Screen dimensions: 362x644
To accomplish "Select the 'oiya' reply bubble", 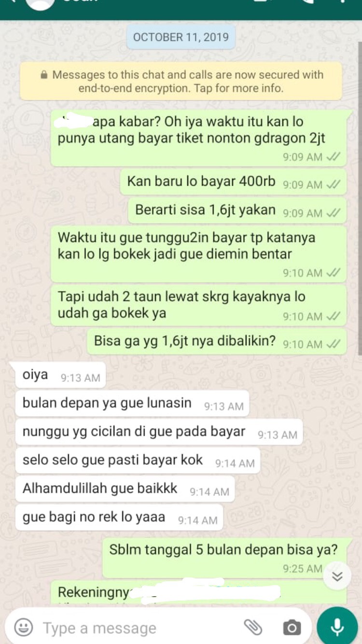I will 60,375.
